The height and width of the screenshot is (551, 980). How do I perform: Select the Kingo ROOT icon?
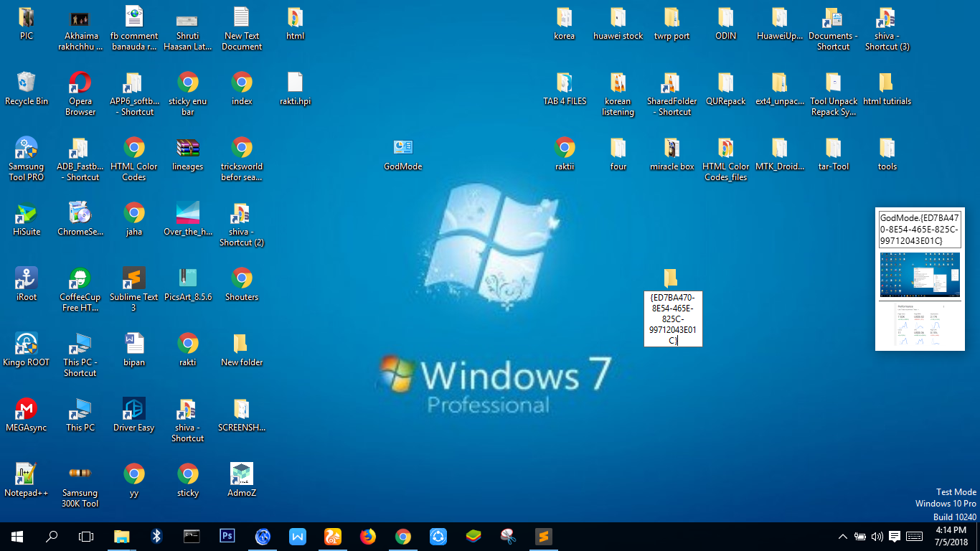(27, 350)
